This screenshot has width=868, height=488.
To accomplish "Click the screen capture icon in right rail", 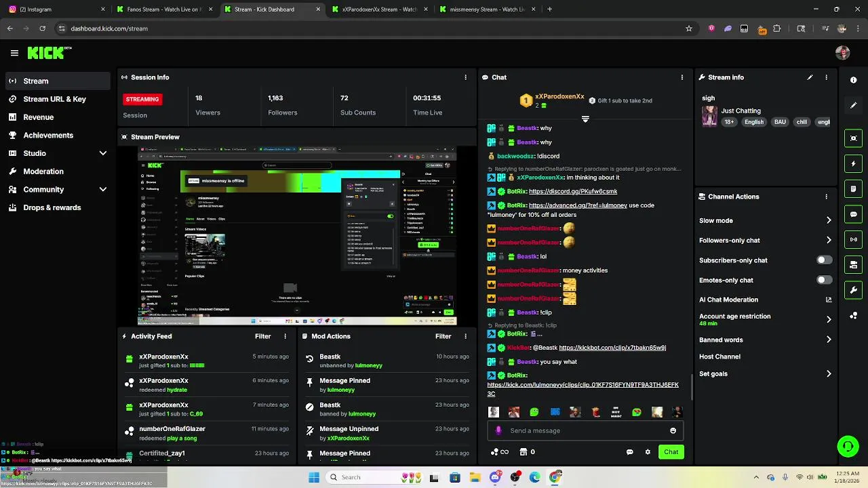I will 853,138.
